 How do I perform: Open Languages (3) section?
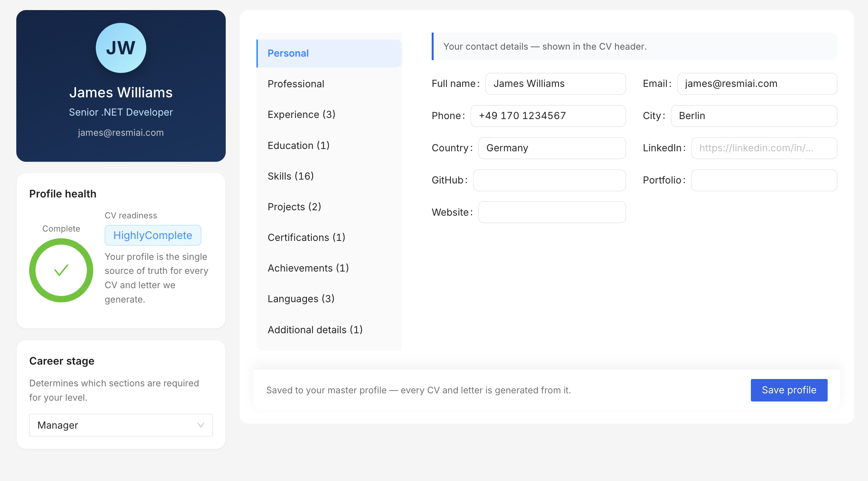329,299
